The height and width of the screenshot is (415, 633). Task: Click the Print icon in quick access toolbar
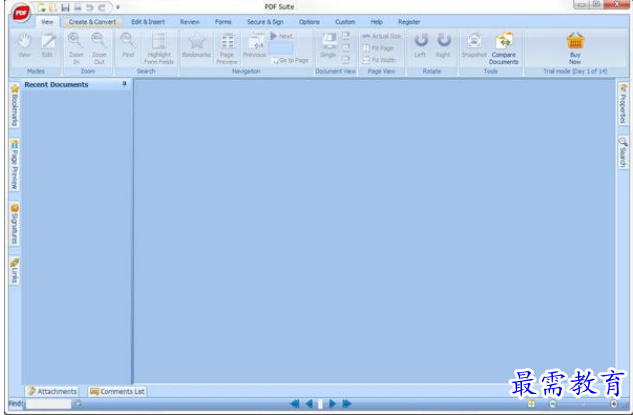78,7
